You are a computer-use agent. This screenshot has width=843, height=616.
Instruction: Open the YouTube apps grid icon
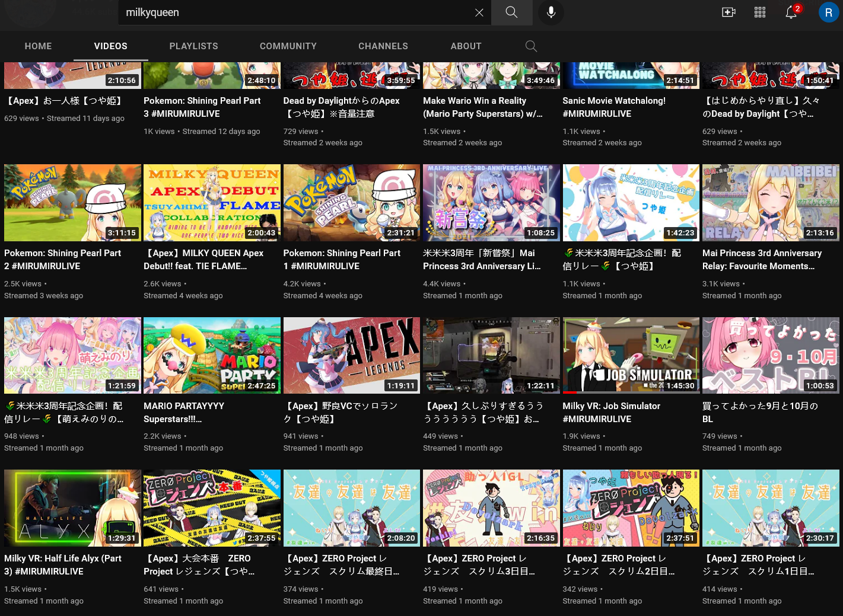click(x=760, y=12)
